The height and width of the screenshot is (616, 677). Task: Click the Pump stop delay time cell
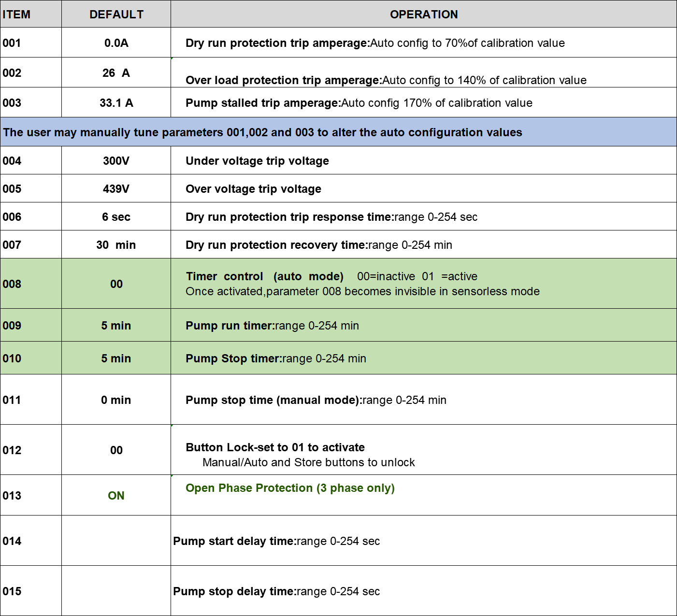424,591
